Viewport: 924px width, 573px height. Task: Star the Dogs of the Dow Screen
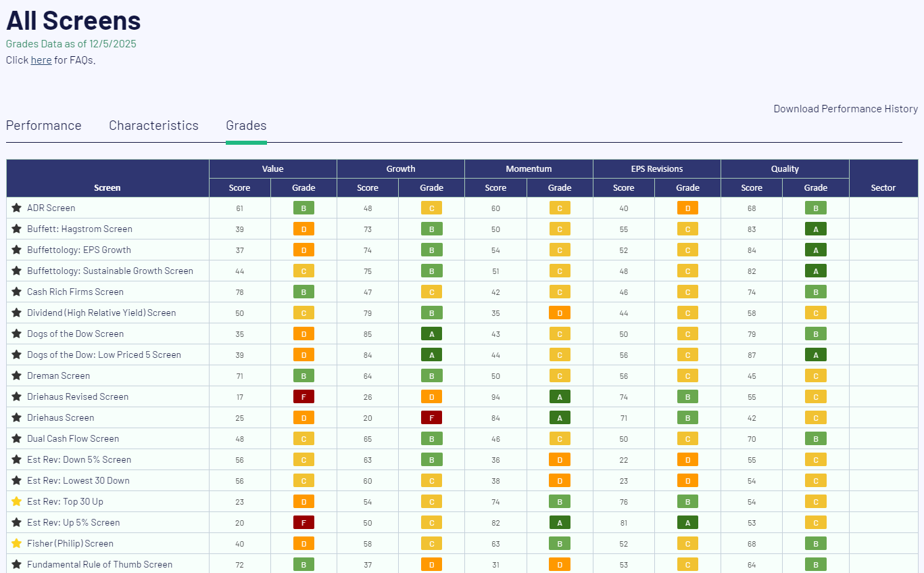click(x=17, y=334)
